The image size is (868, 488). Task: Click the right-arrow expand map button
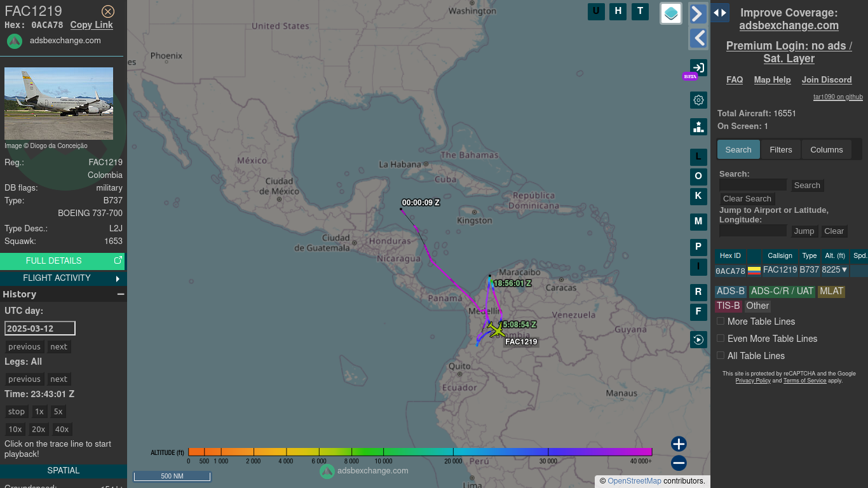point(698,14)
